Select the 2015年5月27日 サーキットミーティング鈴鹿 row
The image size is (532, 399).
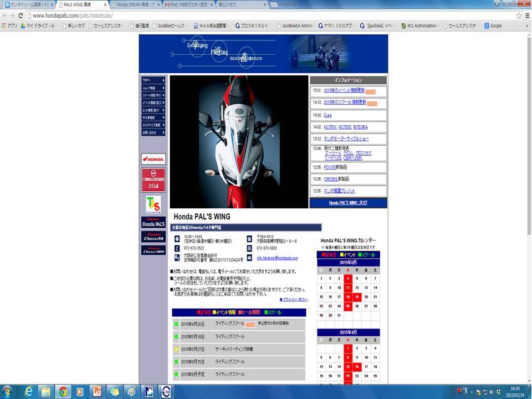(239, 349)
